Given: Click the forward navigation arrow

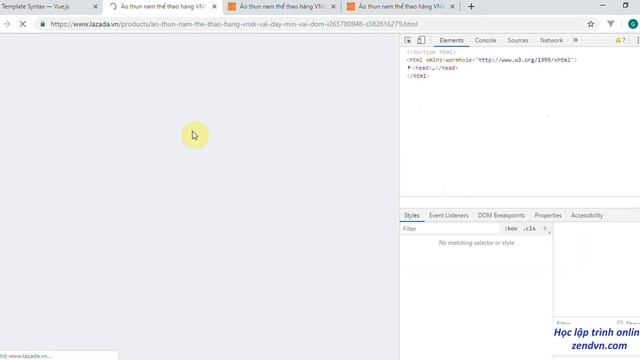Looking at the screenshot, I should click(7, 24).
